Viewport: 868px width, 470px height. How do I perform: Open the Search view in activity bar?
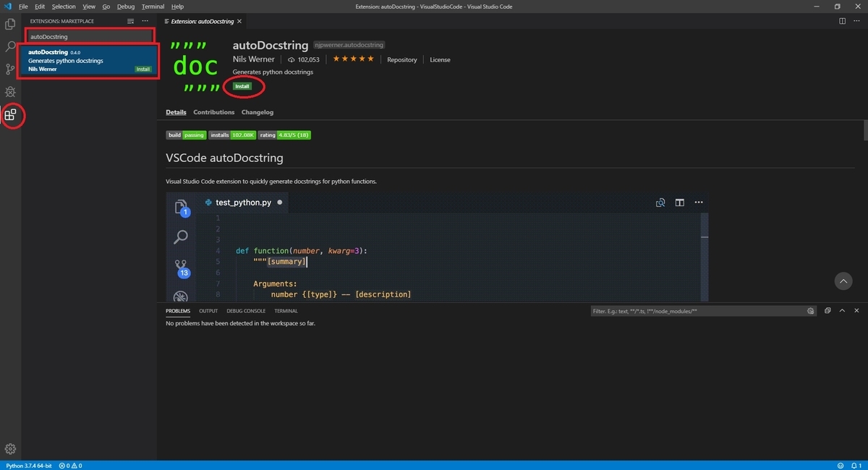(10, 47)
